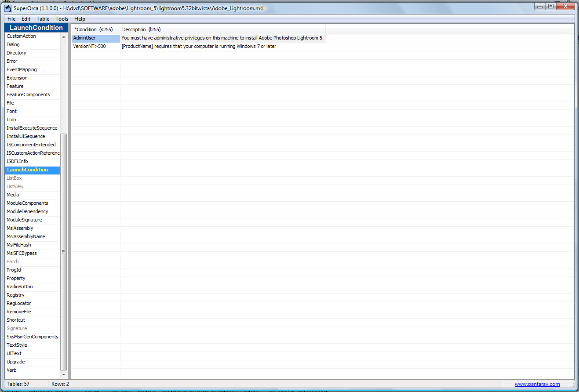The height and width of the screenshot is (392, 579).
Task: Click the administrative privileges description cell
Action: click(223, 38)
